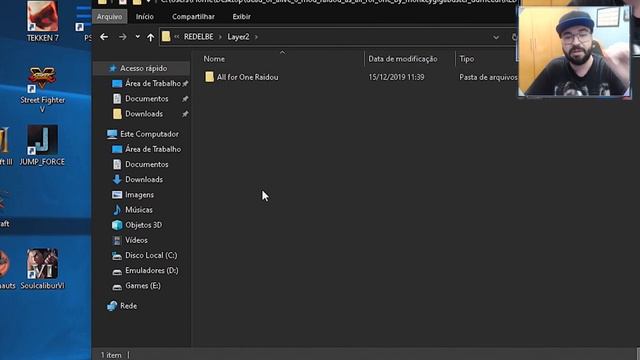
Task: Go back with the left arrow
Action: 104,37
